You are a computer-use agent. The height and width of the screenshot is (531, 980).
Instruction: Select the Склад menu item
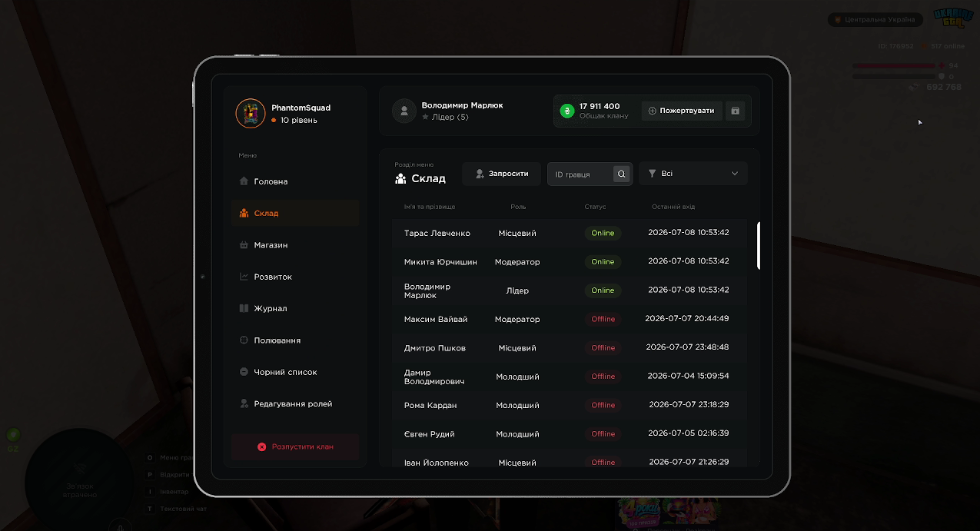pos(295,213)
